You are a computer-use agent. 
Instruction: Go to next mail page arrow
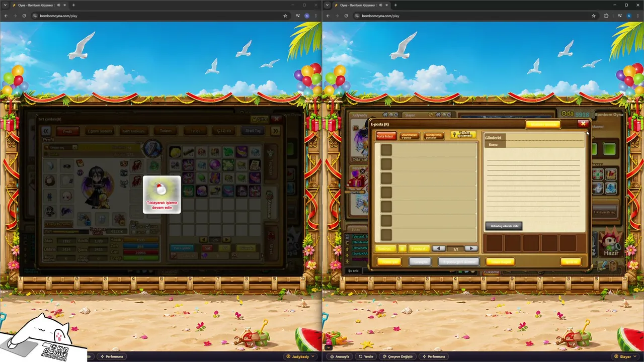click(471, 248)
